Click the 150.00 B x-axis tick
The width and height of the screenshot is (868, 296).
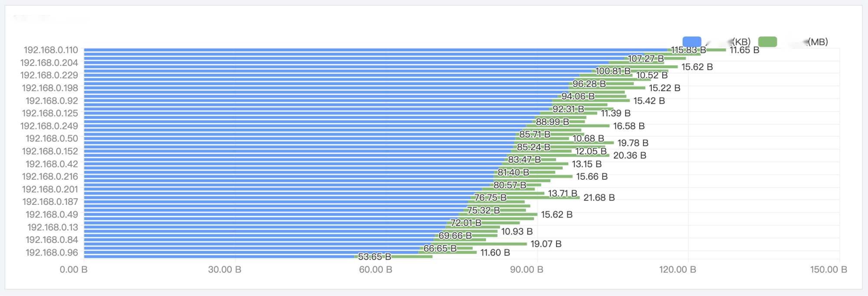(829, 270)
